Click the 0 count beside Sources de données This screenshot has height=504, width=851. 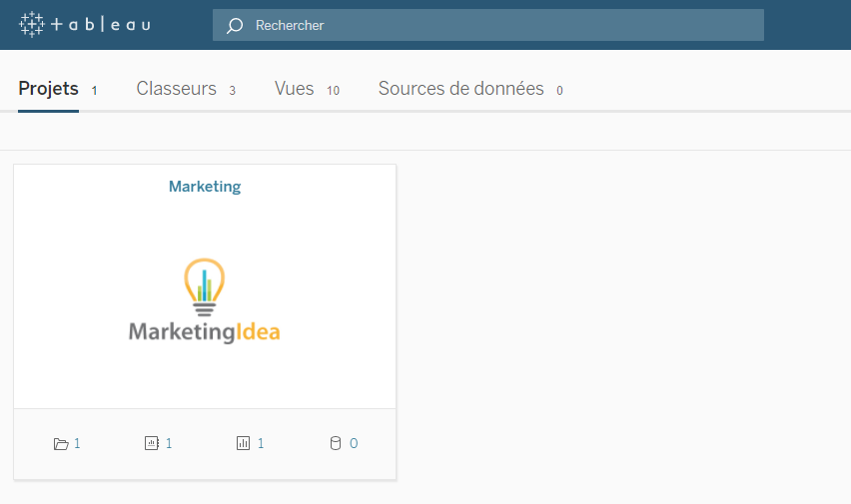click(559, 91)
